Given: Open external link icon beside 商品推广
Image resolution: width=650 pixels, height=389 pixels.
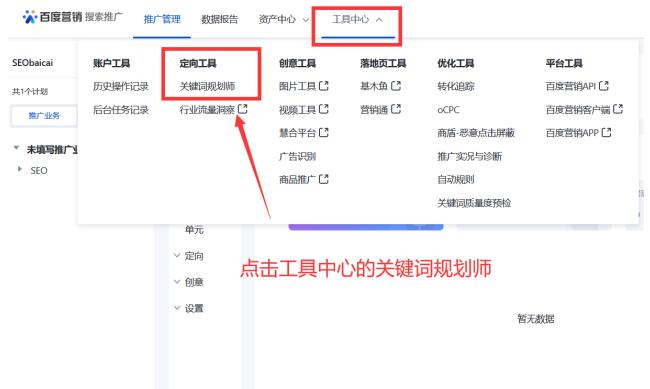Looking at the screenshot, I should click(324, 179).
